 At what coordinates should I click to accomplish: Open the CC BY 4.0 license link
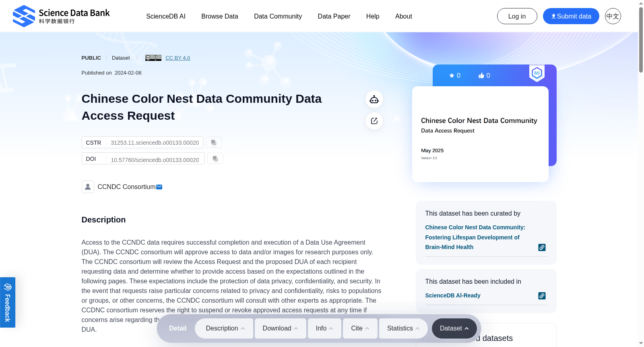[178, 58]
